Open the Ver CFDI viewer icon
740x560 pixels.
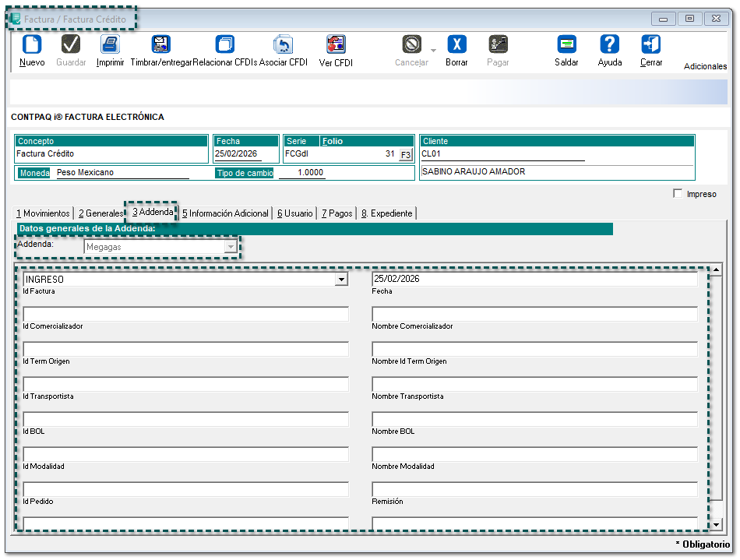(x=336, y=44)
